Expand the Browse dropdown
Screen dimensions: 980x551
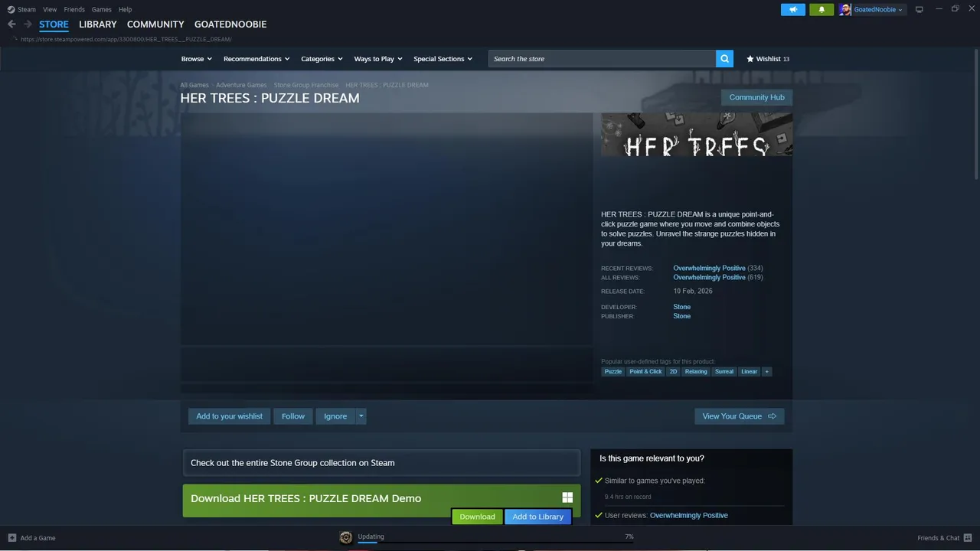point(196,59)
